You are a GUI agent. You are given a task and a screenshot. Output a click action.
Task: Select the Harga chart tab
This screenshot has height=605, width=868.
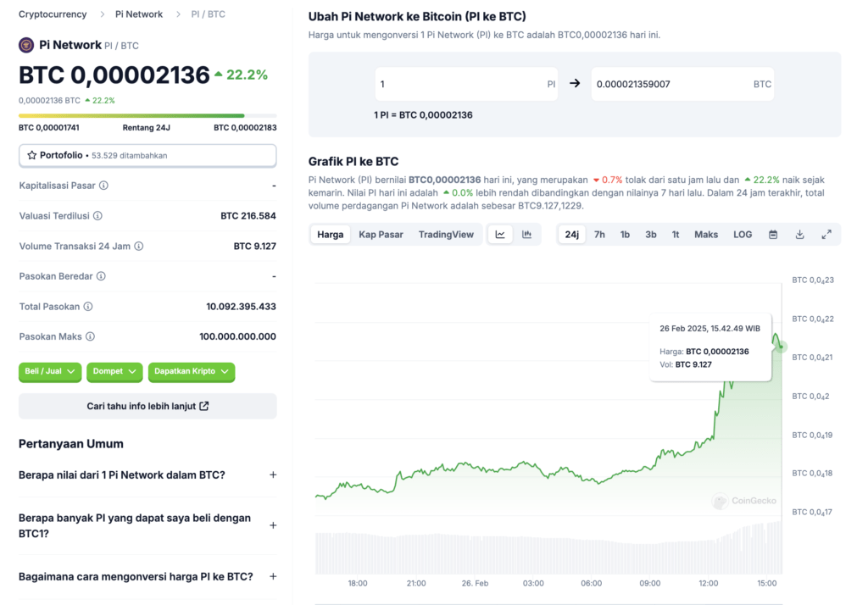pyautogui.click(x=331, y=234)
